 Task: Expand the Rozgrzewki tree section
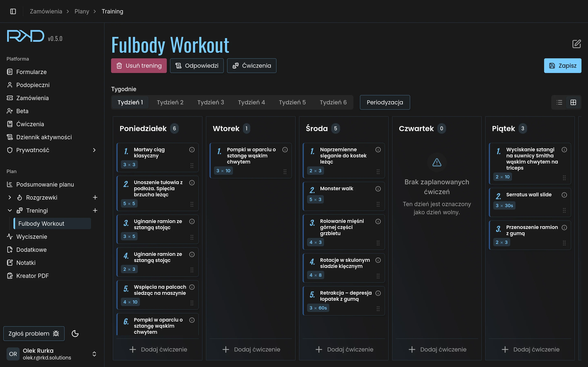pyautogui.click(x=10, y=198)
